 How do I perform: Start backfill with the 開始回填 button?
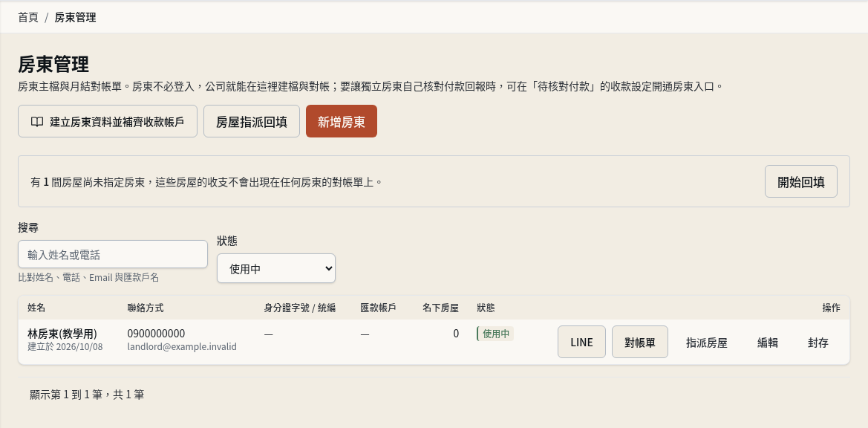pos(801,181)
